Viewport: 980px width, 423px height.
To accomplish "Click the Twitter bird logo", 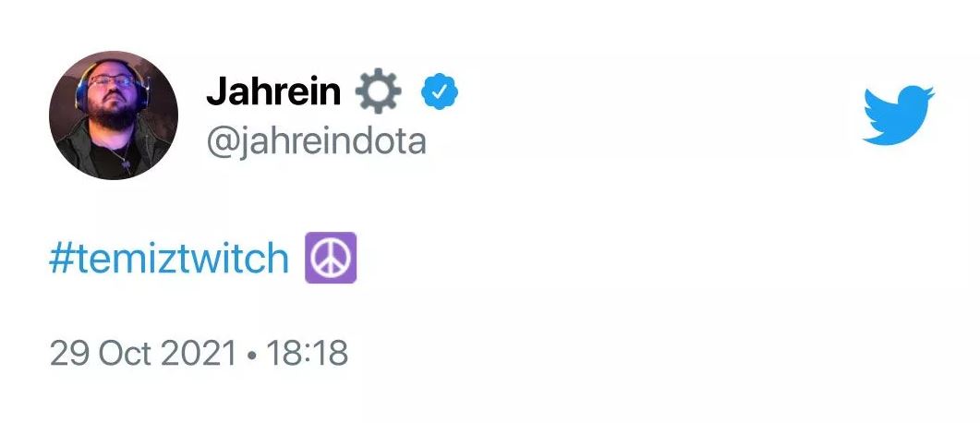I will point(898,115).
